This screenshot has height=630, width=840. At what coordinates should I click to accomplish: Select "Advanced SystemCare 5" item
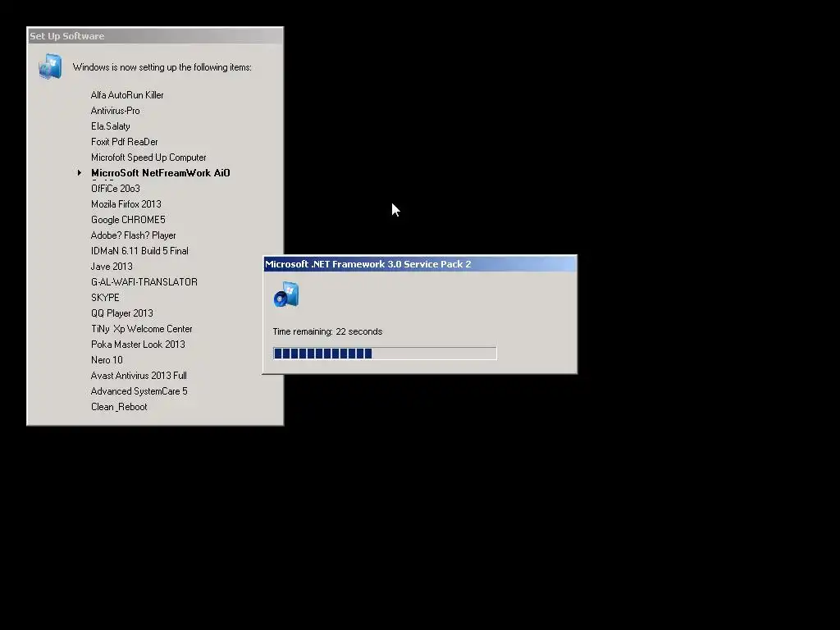(x=139, y=390)
